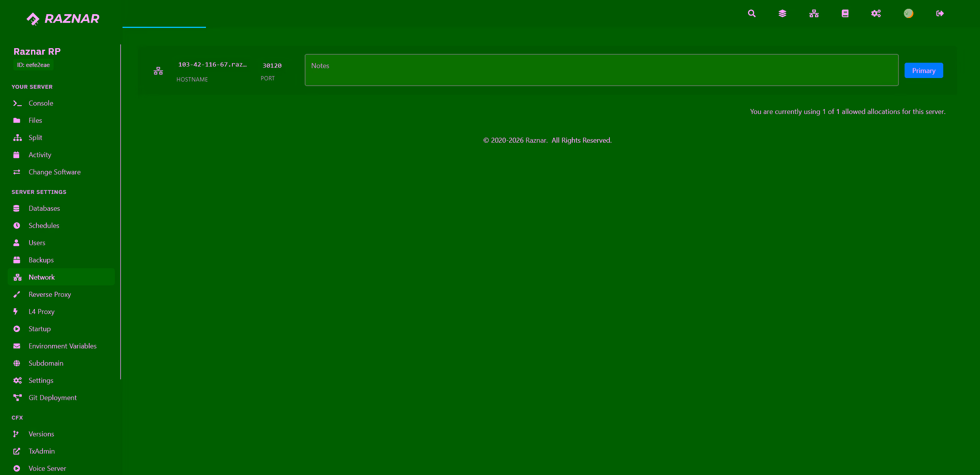Click the Environment Variables envelope icon
The width and height of the screenshot is (980, 475).
tap(16, 346)
